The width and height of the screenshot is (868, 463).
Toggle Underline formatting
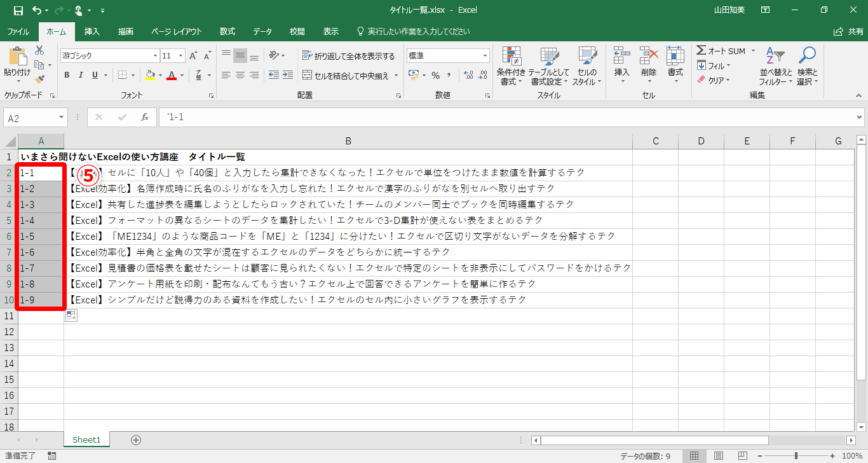95,75
